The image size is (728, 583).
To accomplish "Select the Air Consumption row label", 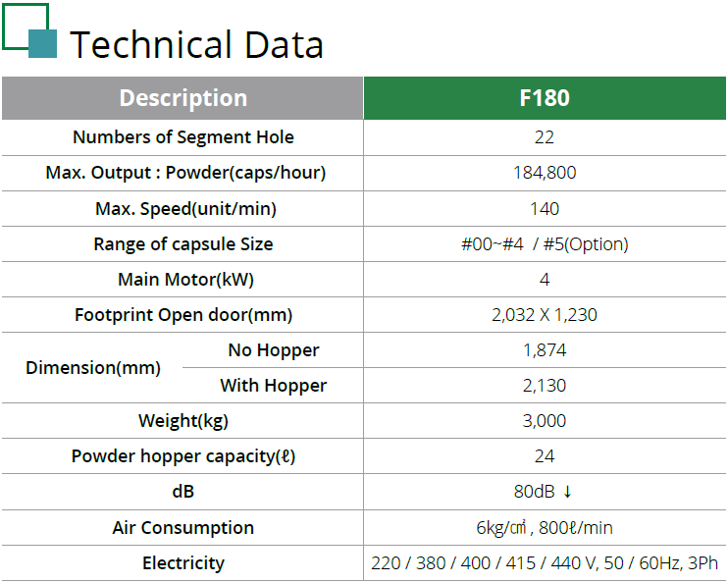I will (182, 528).
